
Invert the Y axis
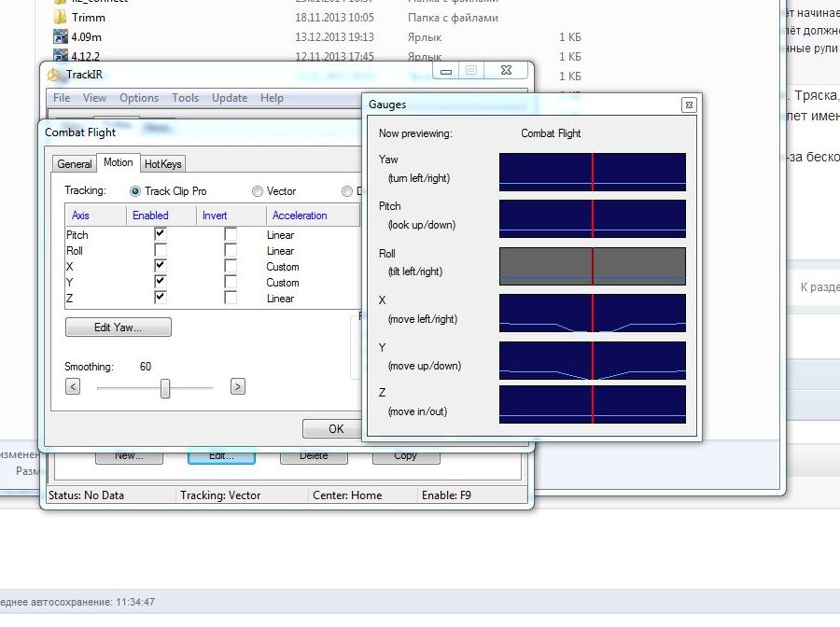click(231, 282)
